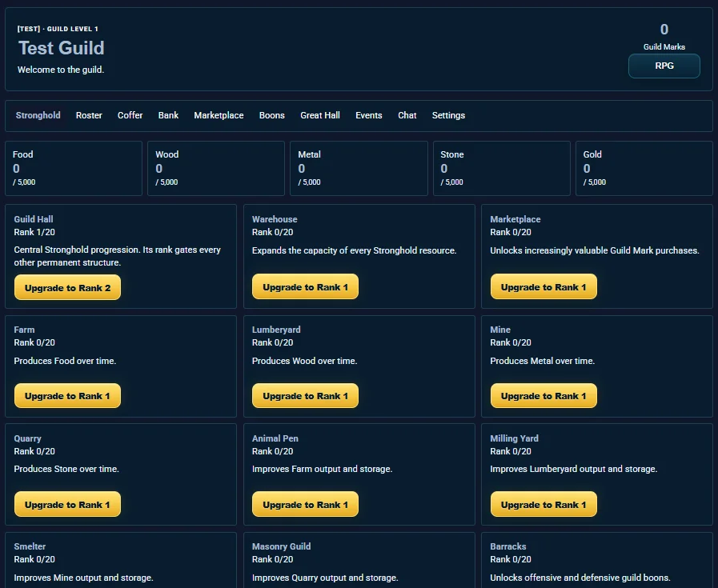Click the "Masonry Guild" card title
The image size is (718, 588).
coord(281,546)
